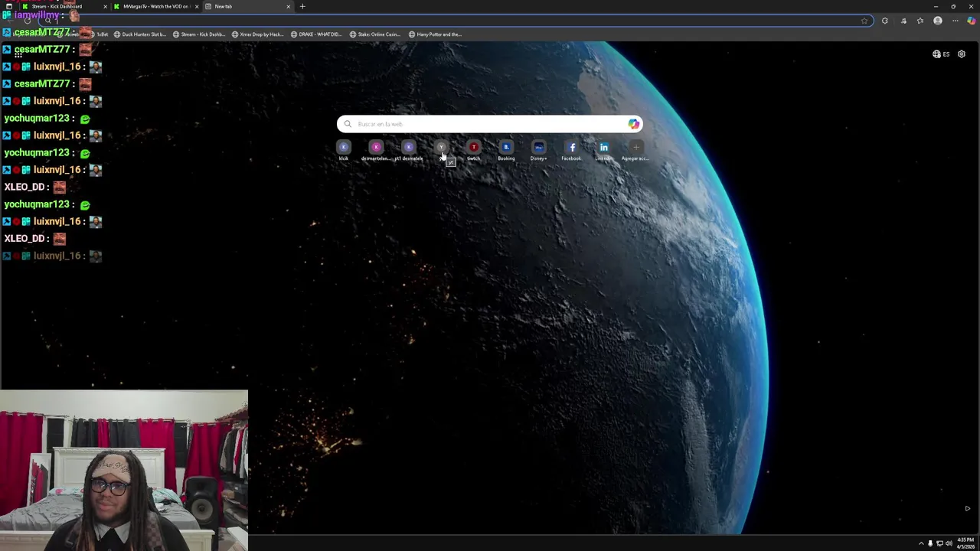Open the pt1 desmatele quick link
This screenshot has width=980, height=551.
408,151
